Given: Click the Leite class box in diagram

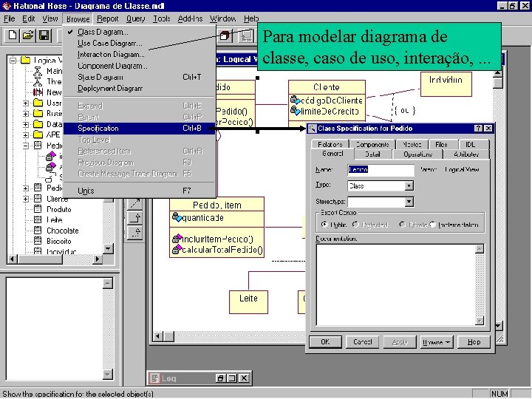Looking at the screenshot, I should click(x=248, y=301).
